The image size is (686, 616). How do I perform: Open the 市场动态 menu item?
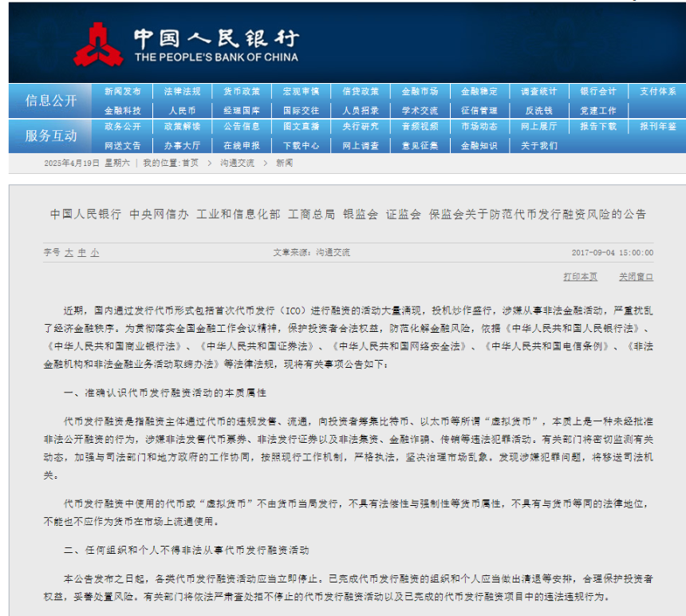(x=479, y=126)
